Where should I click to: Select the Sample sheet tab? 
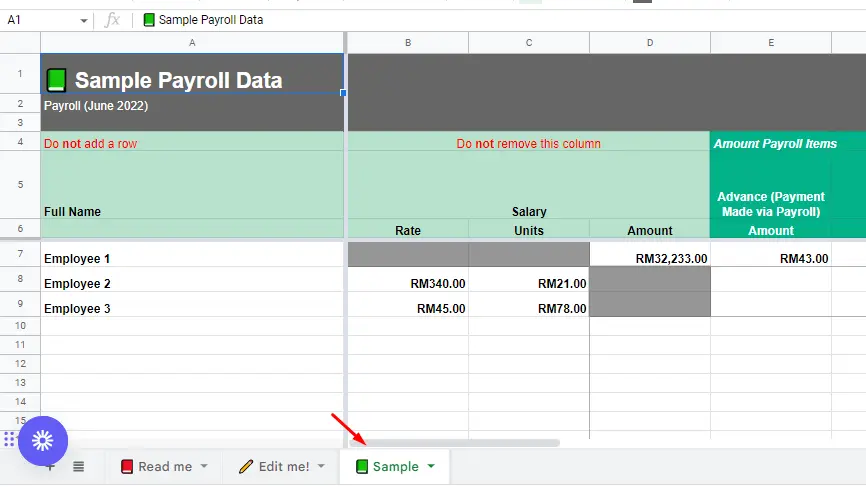coord(395,466)
